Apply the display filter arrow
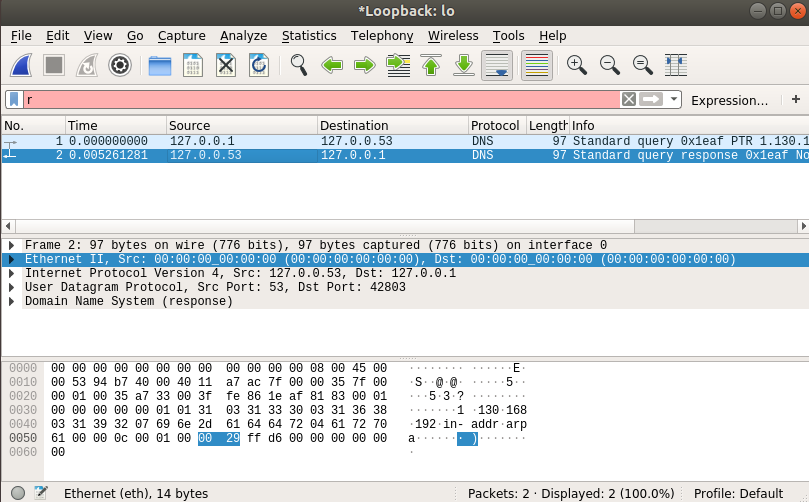The height and width of the screenshot is (502, 809). pyautogui.click(x=651, y=99)
